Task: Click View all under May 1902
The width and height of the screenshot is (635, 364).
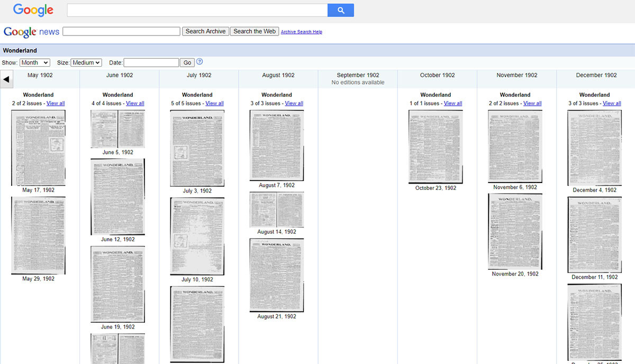Action: (x=56, y=104)
